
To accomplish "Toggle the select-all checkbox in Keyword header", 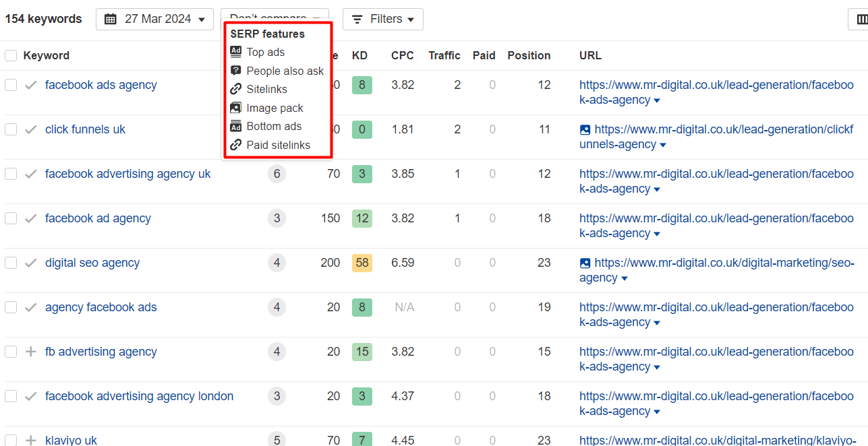I will click(x=11, y=56).
